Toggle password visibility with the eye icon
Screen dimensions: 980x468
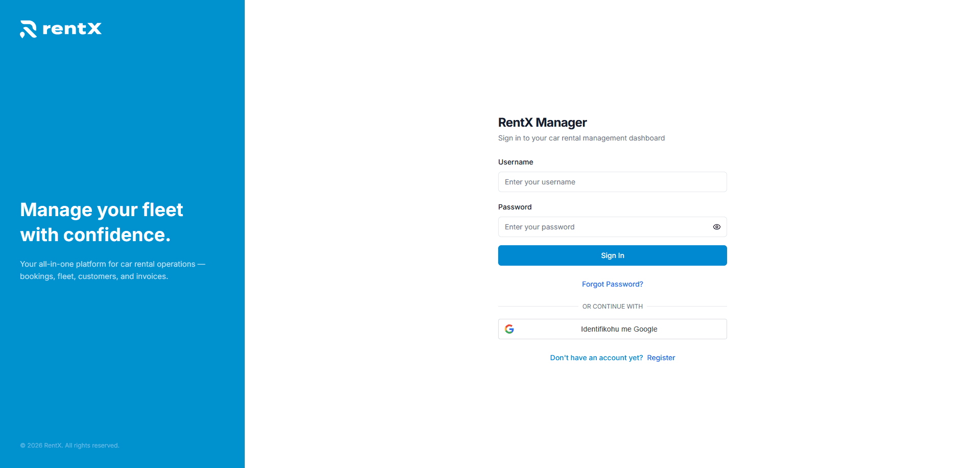[716, 227]
